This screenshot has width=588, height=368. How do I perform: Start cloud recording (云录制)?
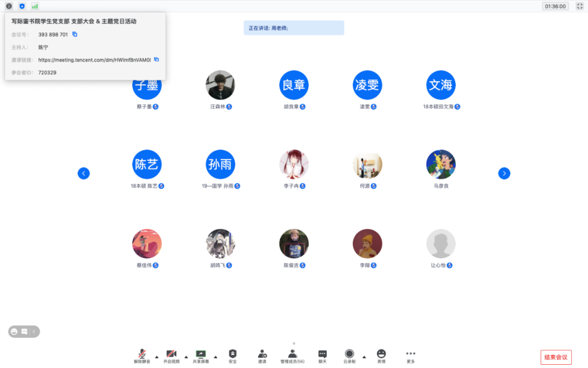click(x=349, y=354)
